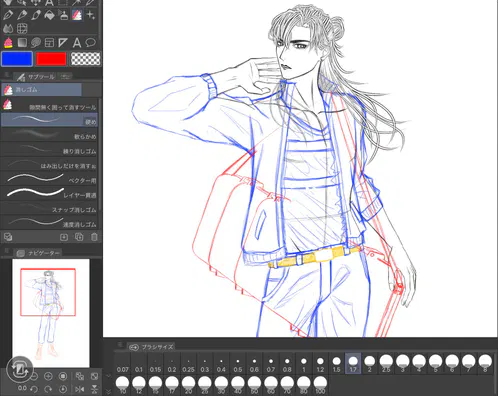Click the floating circular rotate-switch button
The image size is (498, 396).
click(x=20, y=369)
